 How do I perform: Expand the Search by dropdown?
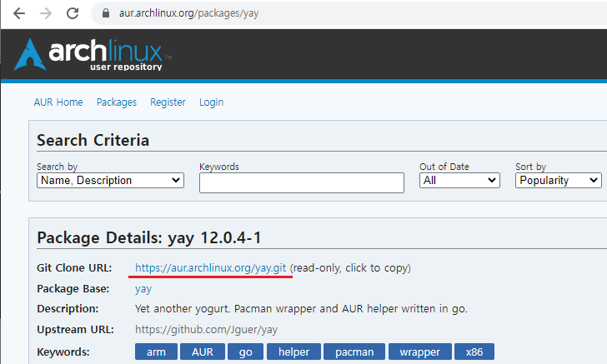[110, 180]
